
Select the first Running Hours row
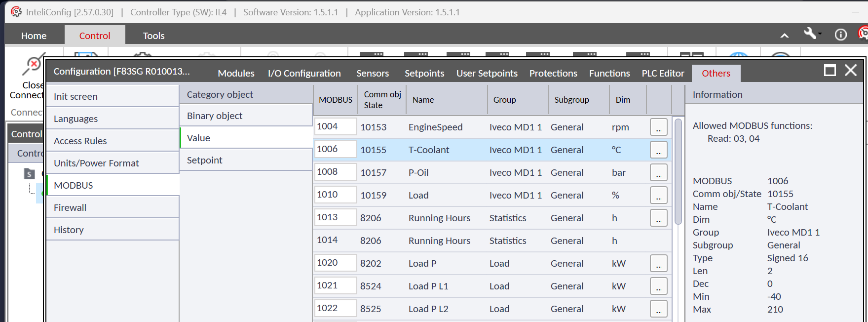tap(439, 218)
